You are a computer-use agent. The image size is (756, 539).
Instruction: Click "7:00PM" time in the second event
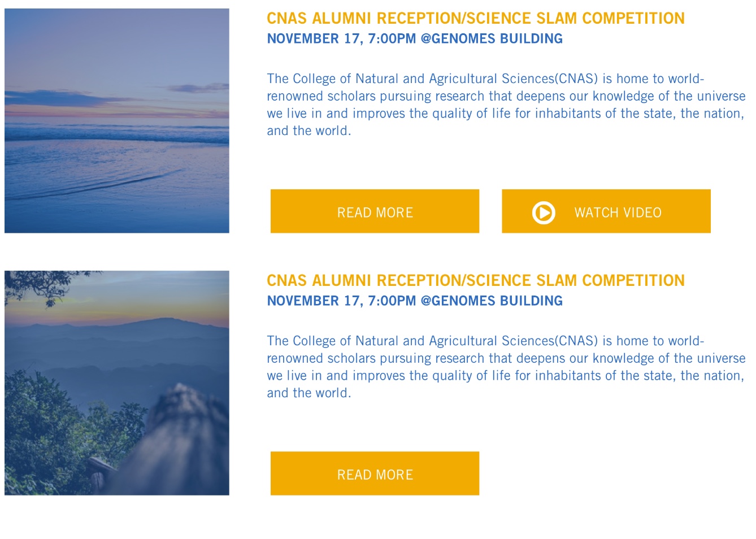pos(392,301)
